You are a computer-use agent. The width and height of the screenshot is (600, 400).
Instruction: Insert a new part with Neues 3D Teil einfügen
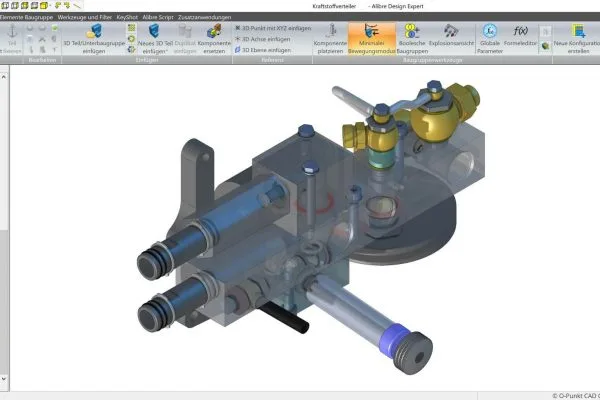tap(155, 38)
